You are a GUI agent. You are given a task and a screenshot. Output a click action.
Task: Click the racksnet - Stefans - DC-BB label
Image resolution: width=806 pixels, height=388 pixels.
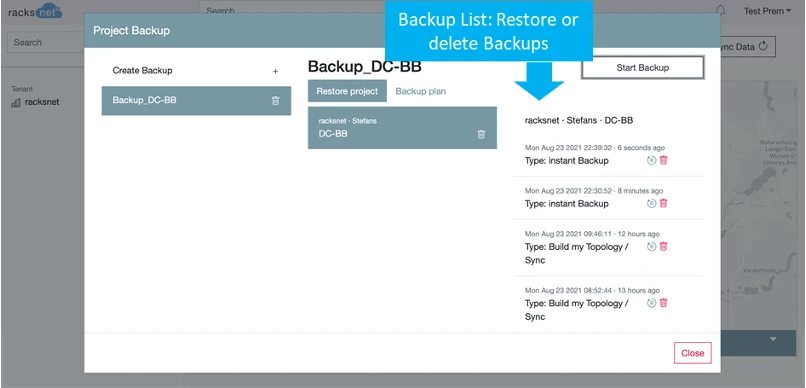click(579, 120)
